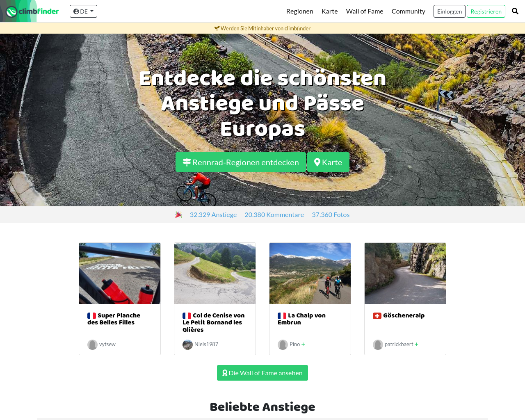
Task: Open the 37.360 Fotos link
Action: (331, 215)
